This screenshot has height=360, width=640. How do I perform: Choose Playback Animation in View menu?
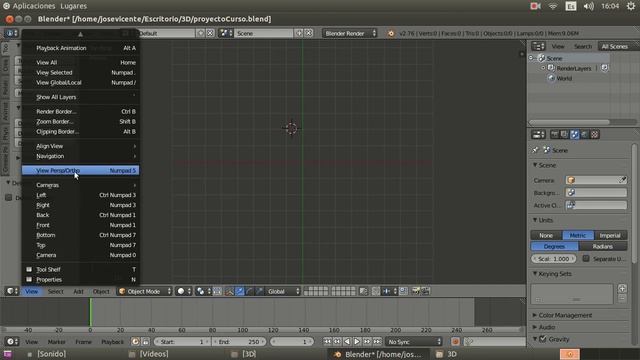(x=80, y=48)
